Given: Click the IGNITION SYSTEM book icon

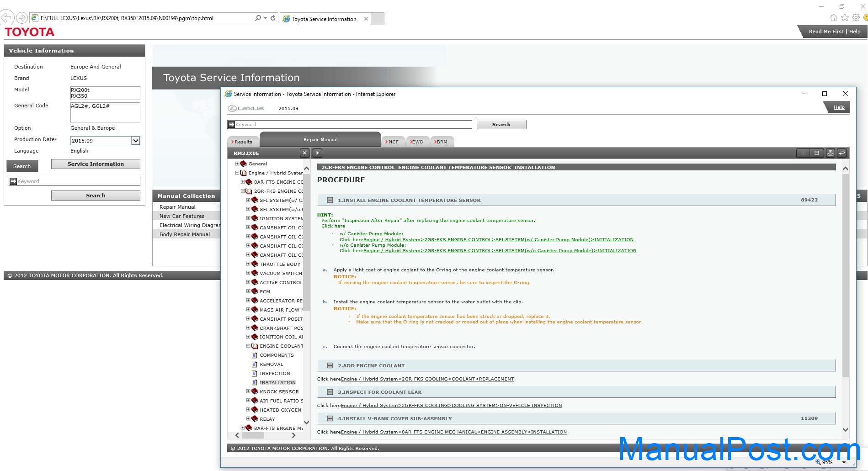Looking at the screenshot, I should tap(255, 218).
